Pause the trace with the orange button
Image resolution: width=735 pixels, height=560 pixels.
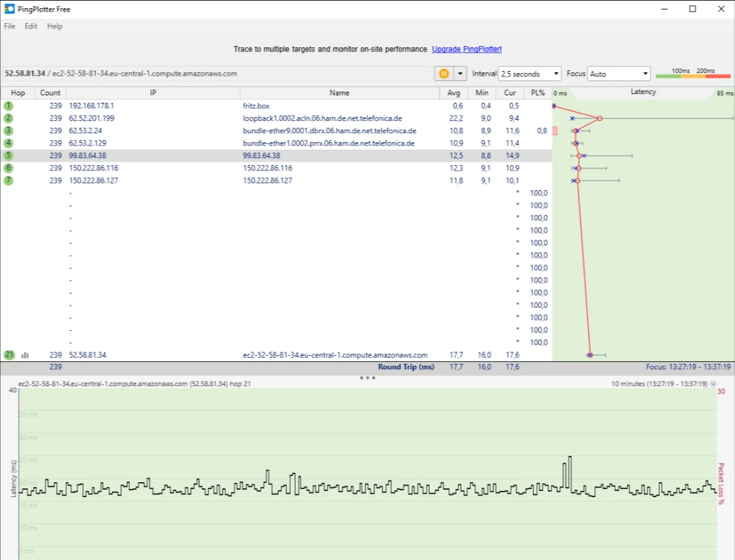tap(444, 74)
